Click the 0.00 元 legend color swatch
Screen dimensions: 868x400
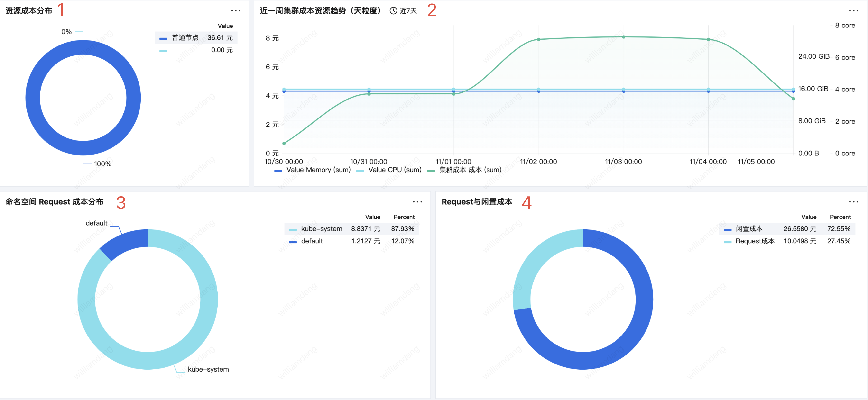click(x=163, y=51)
